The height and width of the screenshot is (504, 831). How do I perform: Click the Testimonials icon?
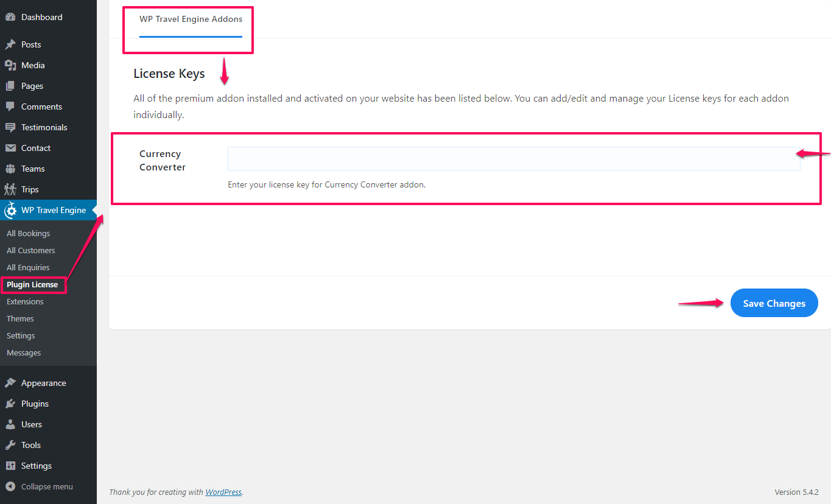tap(10, 127)
